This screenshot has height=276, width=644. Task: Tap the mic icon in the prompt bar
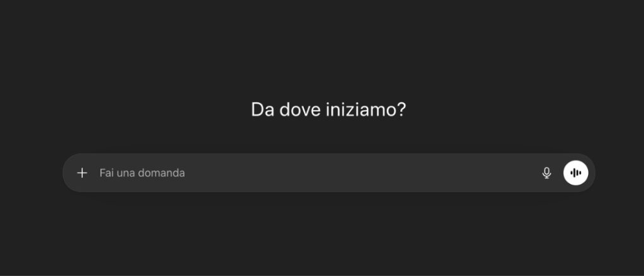point(547,173)
